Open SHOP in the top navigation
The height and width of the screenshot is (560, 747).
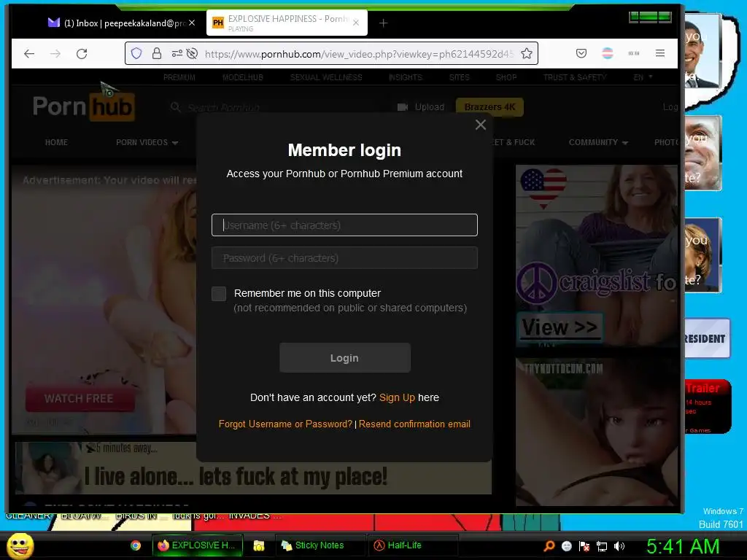pos(506,77)
